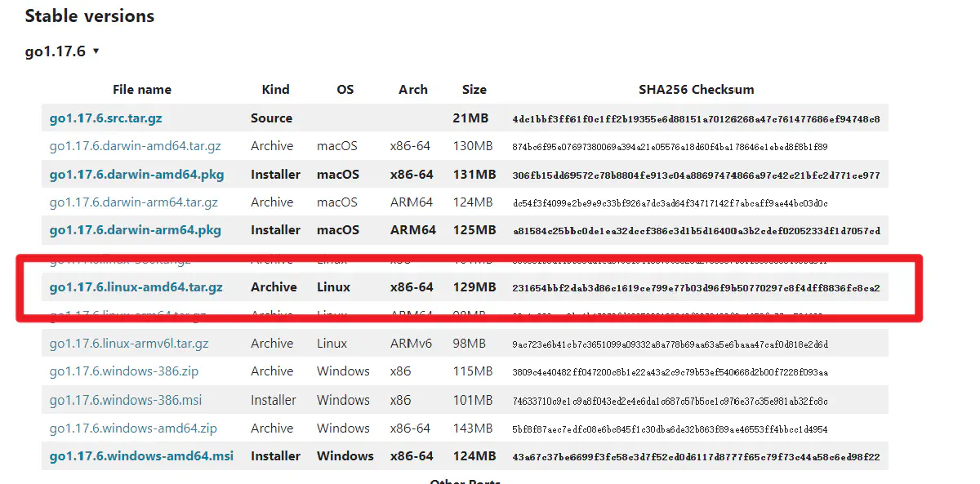Screen dimensions: 980x484
Task: Get the go1.17.6.darwin-arm64.pkg installer
Action: 135,230
